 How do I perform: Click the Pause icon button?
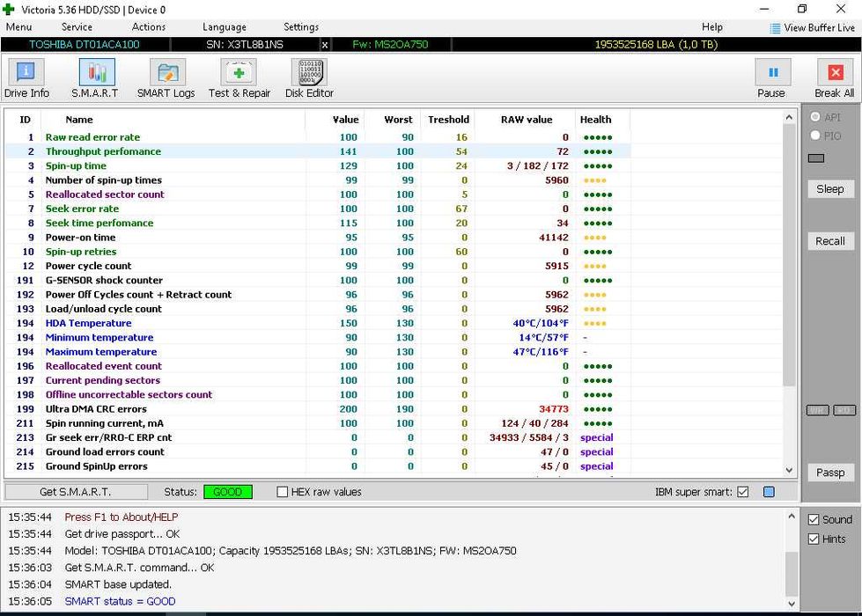pos(772,72)
